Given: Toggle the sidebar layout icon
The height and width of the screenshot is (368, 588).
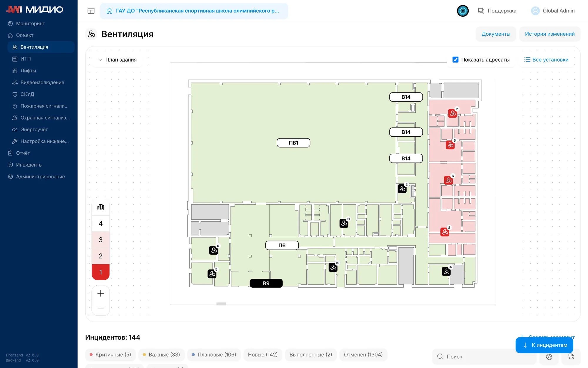Looking at the screenshot, I should tap(91, 11).
